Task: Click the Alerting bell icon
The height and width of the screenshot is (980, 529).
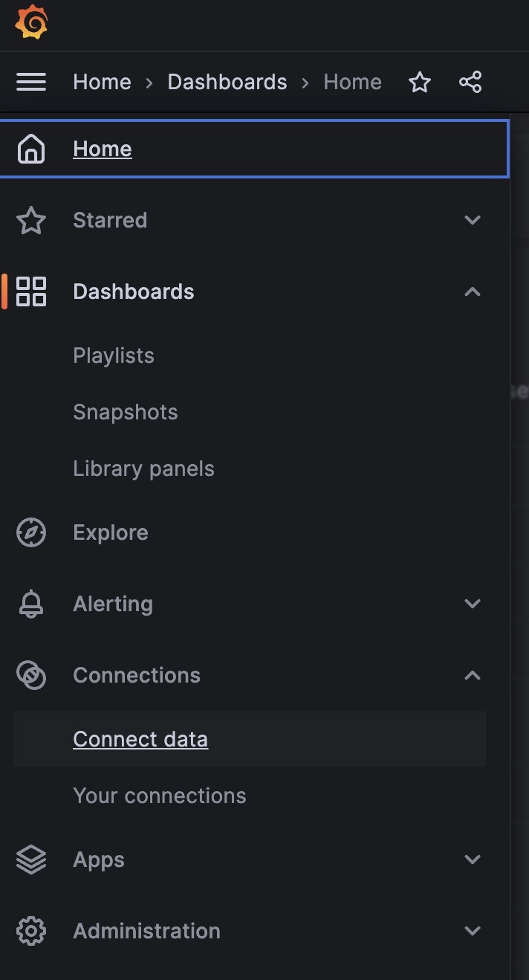Action: pos(30,603)
